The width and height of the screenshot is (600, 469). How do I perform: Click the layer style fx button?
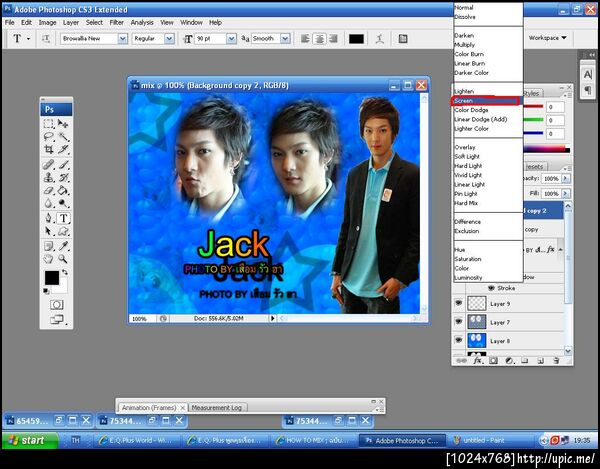pyautogui.click(x=477, y=360)
